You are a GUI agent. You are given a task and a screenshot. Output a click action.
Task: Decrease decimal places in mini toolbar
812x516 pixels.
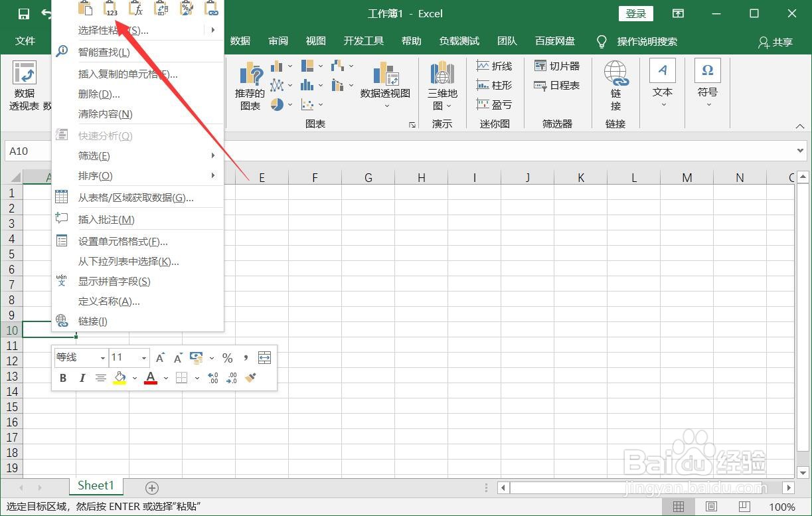pos(232,378)
